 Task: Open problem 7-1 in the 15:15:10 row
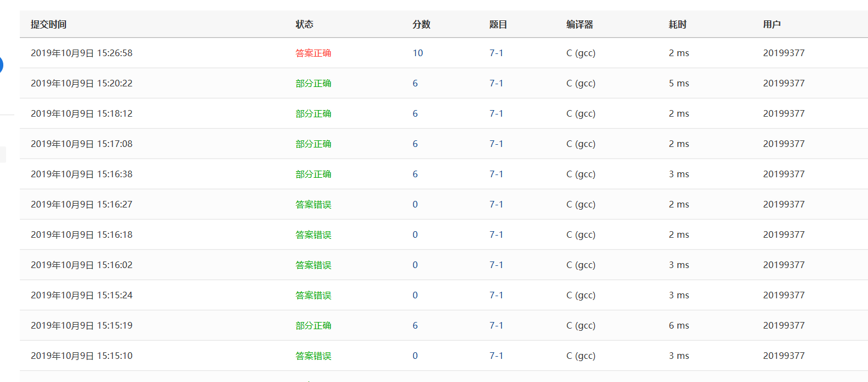496,356
